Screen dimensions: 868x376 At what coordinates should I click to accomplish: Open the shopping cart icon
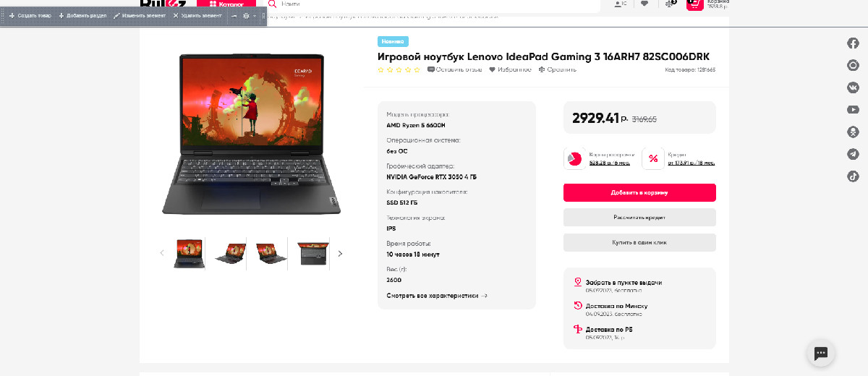(694, 4)
